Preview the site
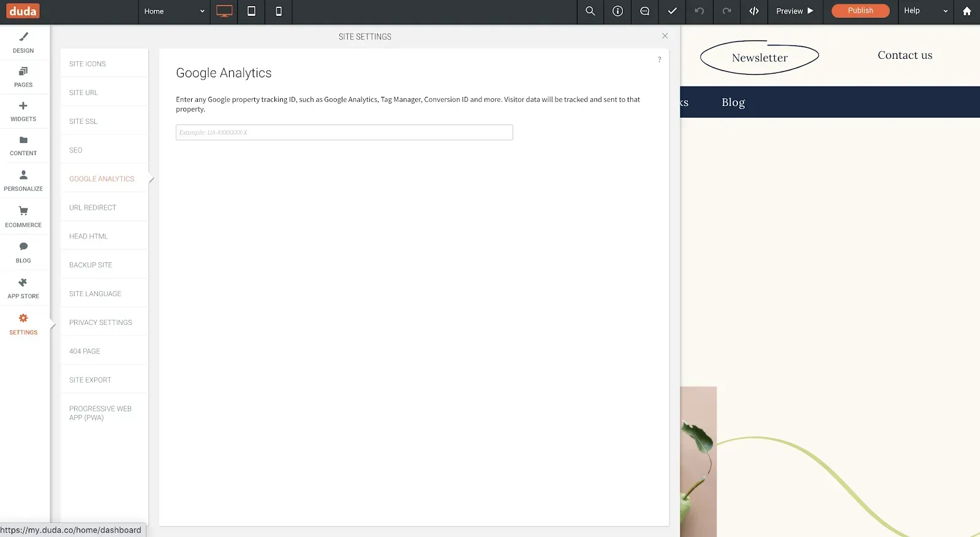 click(x=795, y=11)
